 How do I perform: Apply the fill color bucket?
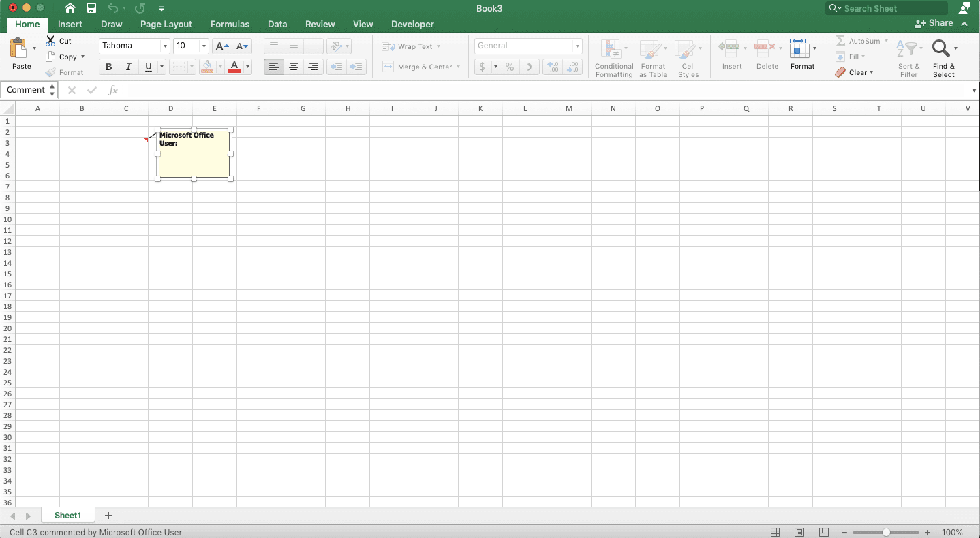pyautogui.click(x=207, y=67)
